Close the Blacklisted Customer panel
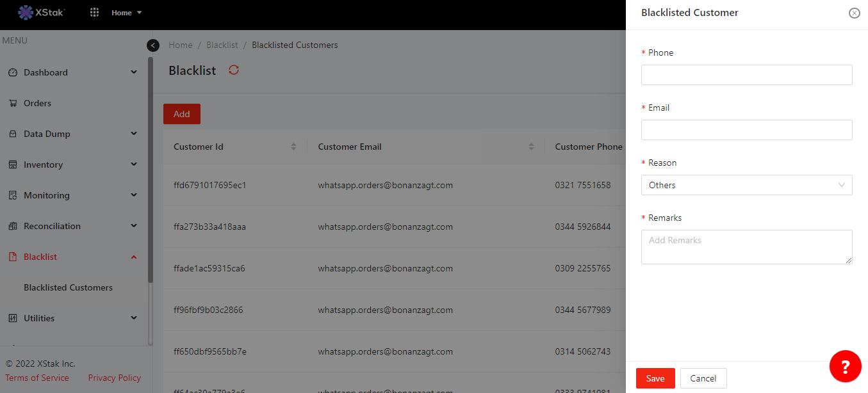Image resolution: width=868 pixels, height=393 pixels. tap(854, 13)
